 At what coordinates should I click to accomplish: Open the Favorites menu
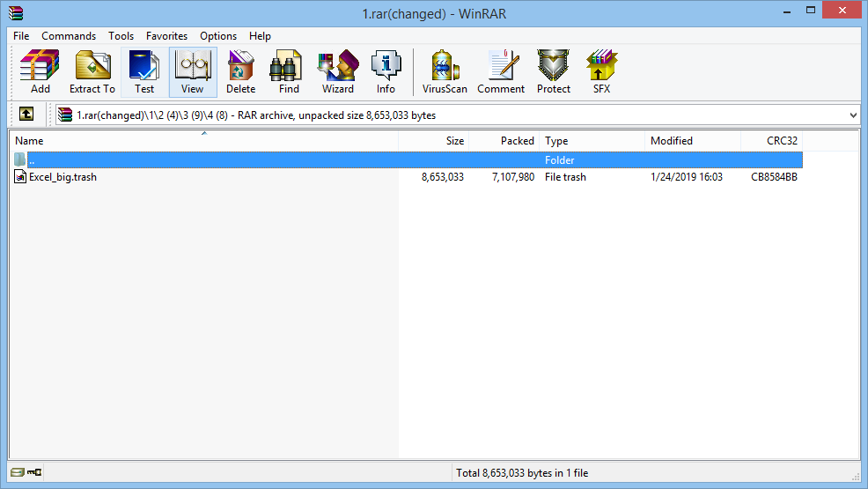[166, 36]
